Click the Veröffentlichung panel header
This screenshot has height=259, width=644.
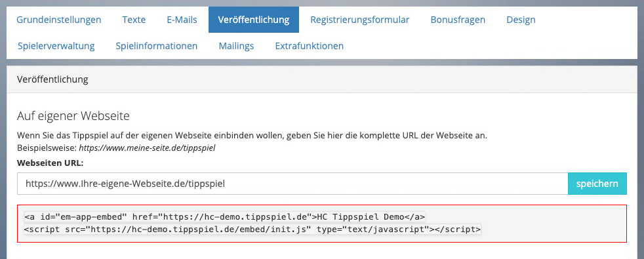tap(321, 79)
